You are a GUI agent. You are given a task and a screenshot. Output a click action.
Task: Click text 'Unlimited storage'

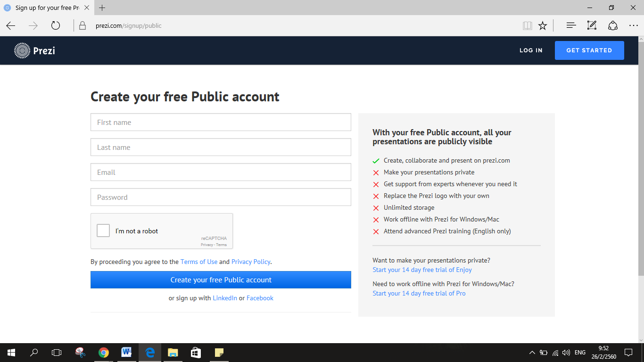pos(409,207)
